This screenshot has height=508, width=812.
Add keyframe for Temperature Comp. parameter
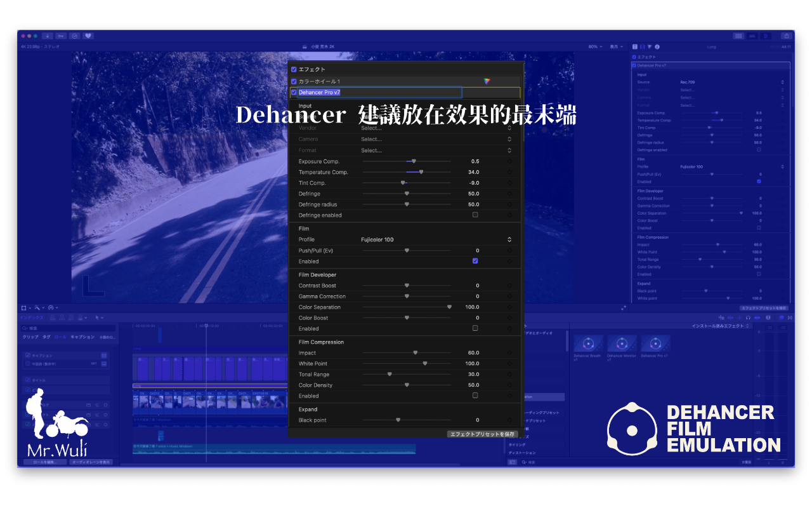click(x=509, y=172)
